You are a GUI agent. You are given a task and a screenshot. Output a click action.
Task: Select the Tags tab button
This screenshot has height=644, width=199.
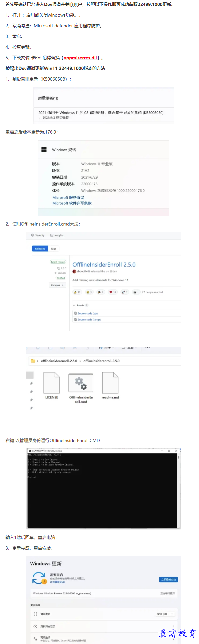pos(54,249)
